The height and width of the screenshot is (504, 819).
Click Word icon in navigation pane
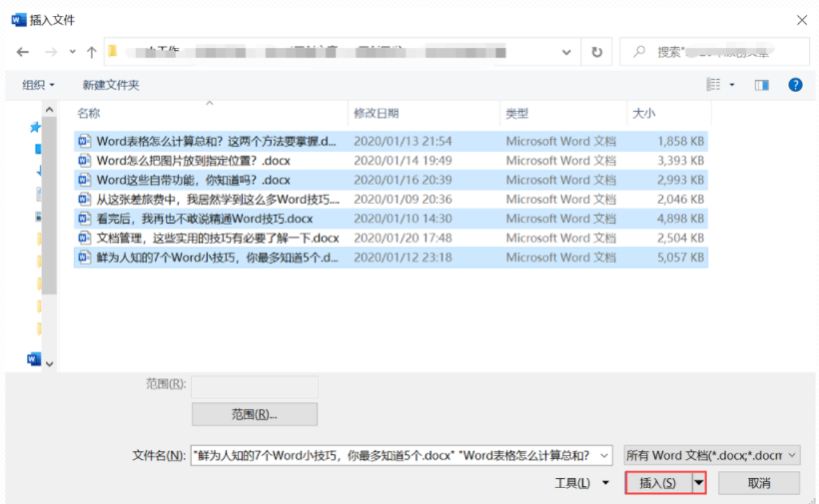pyautogui.click(x=34, y=358)
